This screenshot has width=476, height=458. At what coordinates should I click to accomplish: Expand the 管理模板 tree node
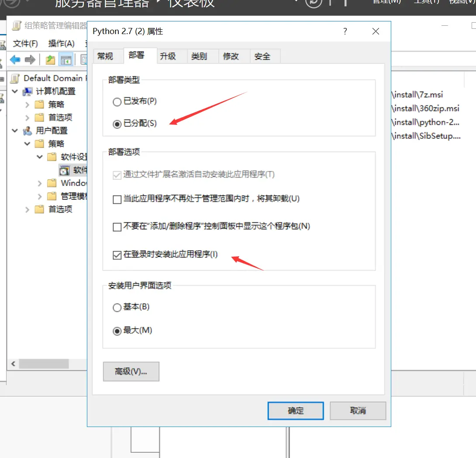click(40, 196)
